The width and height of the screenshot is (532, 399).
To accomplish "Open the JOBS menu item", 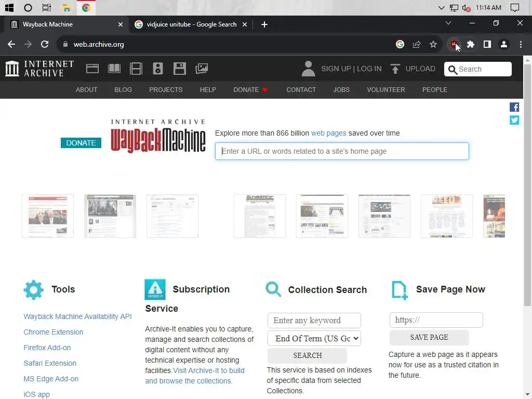I will 341,90.
